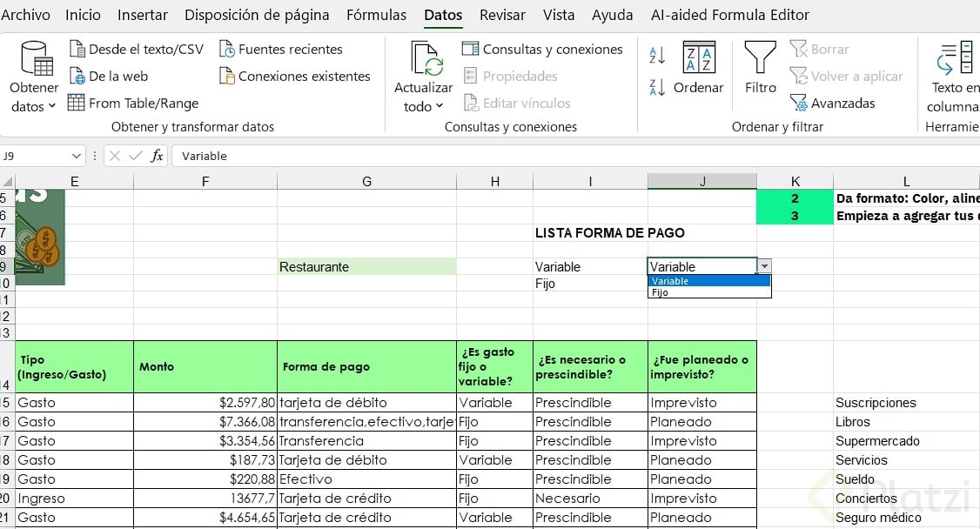Click Consultas y conexiones button

coord(542,50)
